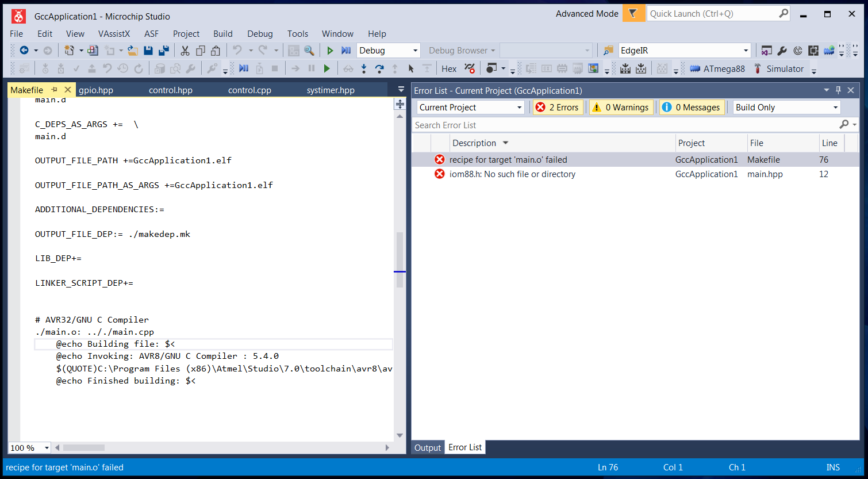This screenshot has height=479, width=868.
Task: Click the Run To Cursor pointer icon
Action: click(411, 69)
